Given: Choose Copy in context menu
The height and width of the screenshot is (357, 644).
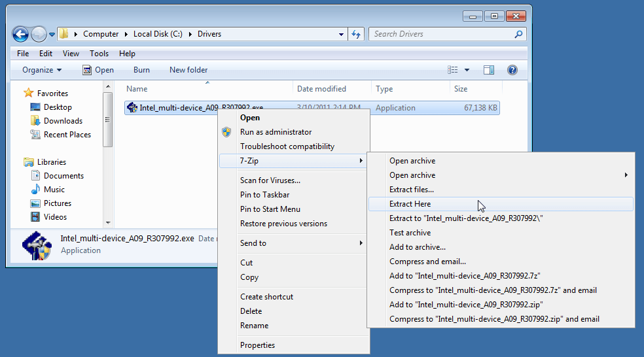Looking at the screenshot, I should coord(294,277).
